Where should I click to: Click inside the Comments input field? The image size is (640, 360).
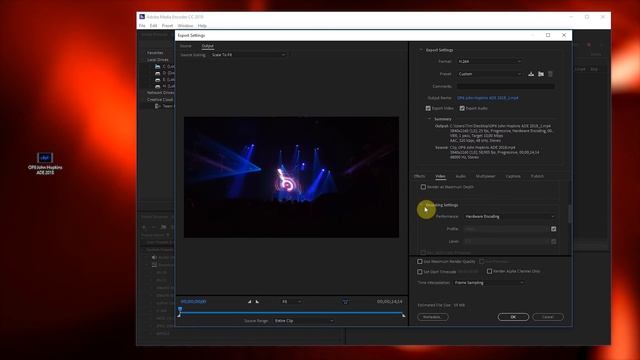(x=506, y=87)
